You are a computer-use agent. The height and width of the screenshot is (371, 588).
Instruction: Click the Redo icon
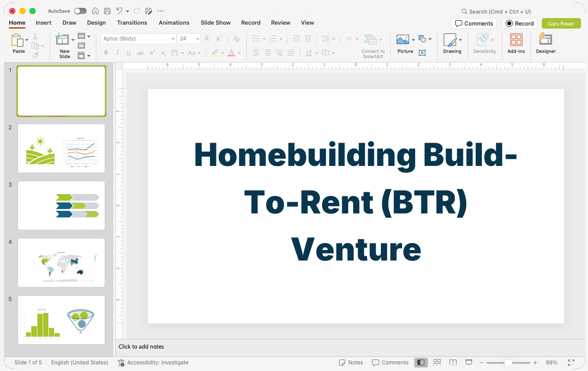pos(137,11)
